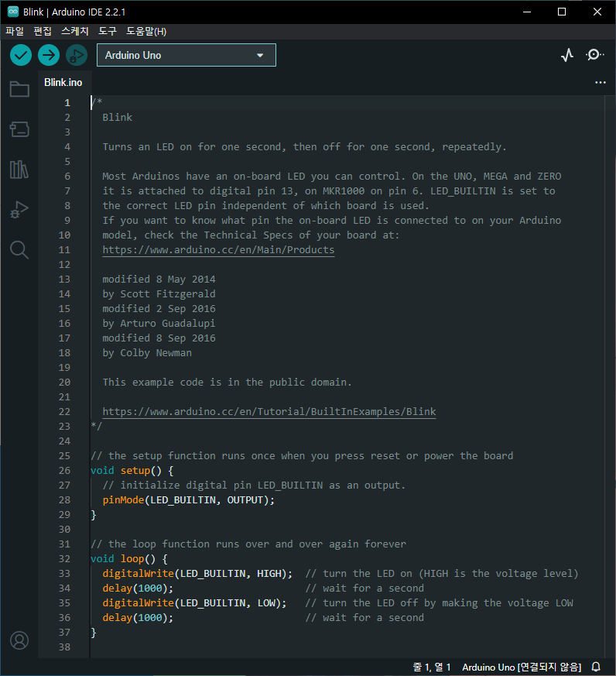Click the 'Blink' title comment on line 2

(117, 118)
